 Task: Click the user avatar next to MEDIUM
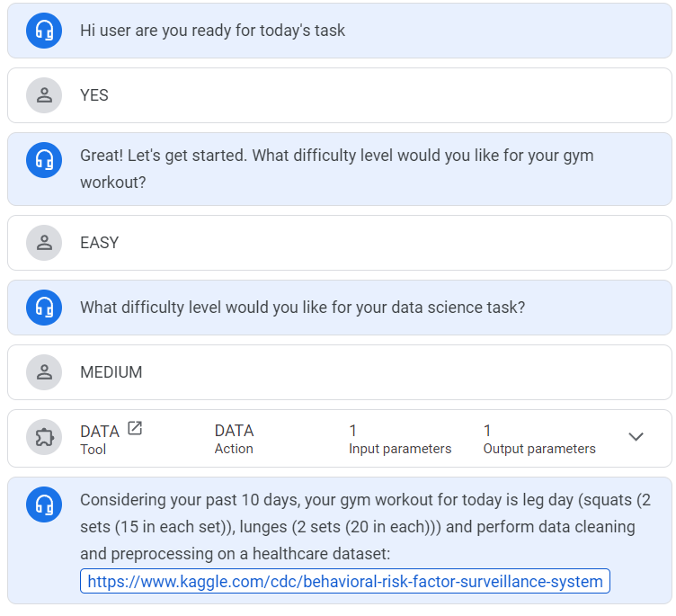pyautogui.click(x=43, y=372)
